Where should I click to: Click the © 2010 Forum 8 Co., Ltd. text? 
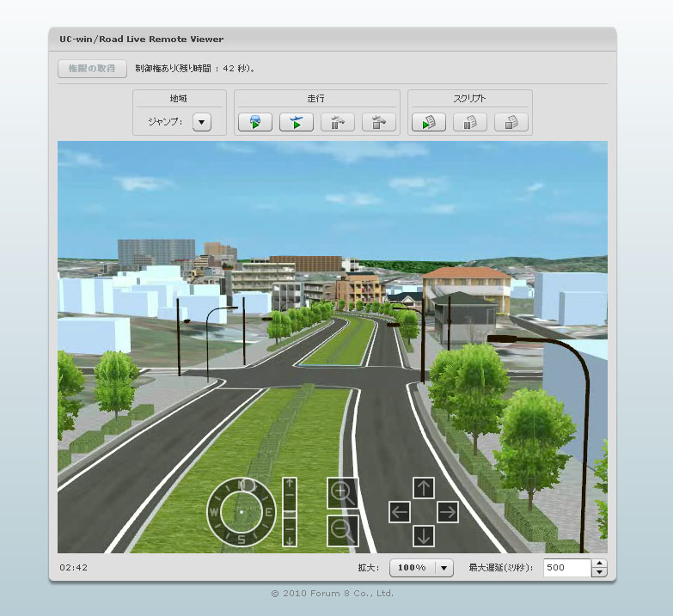[x=333, y=594]
